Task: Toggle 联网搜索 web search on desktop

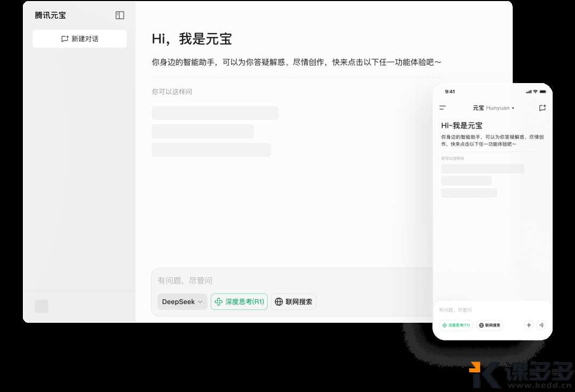Action: (x=293, y=302)
